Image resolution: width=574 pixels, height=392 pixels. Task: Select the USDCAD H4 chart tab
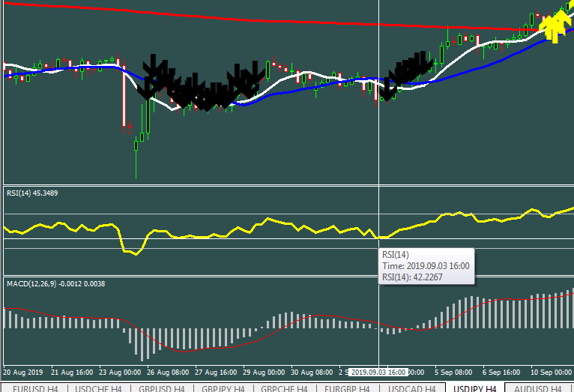point(411,388)
